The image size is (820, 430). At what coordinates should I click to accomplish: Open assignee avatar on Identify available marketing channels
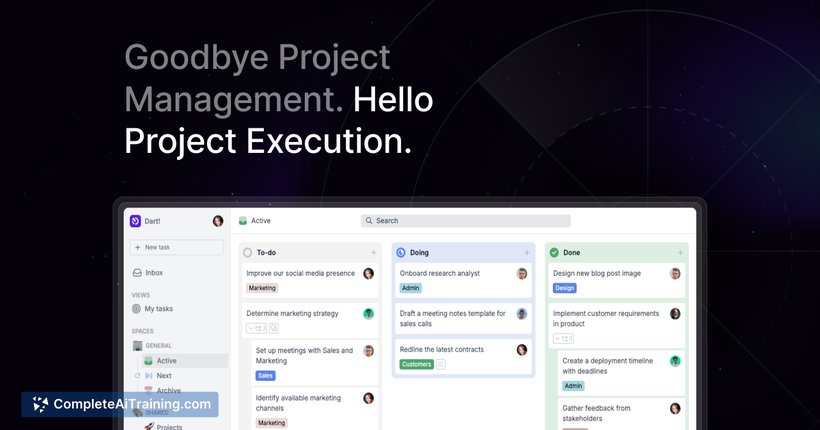pos(369,399)
